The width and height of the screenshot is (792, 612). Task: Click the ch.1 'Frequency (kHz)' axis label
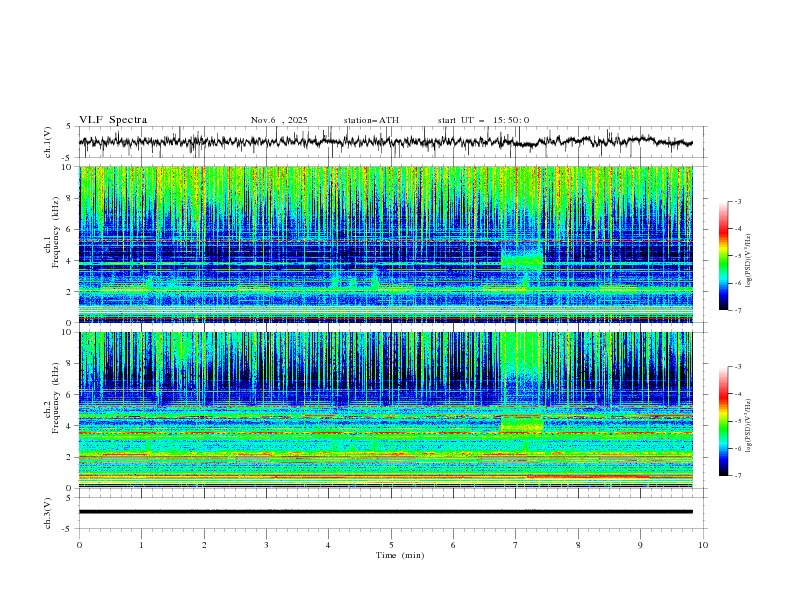pyautogui.click(x=55, y=232)
